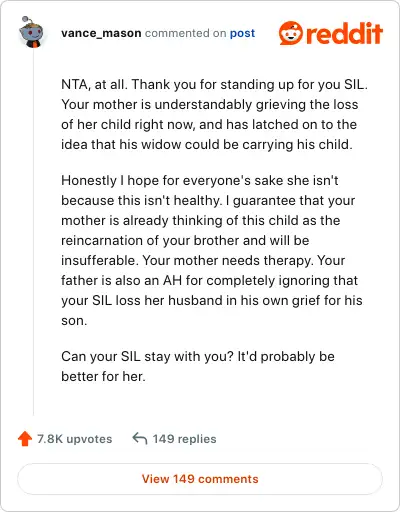Click the reply arrow icon
The image size is (400, 512).
[140, 438]
